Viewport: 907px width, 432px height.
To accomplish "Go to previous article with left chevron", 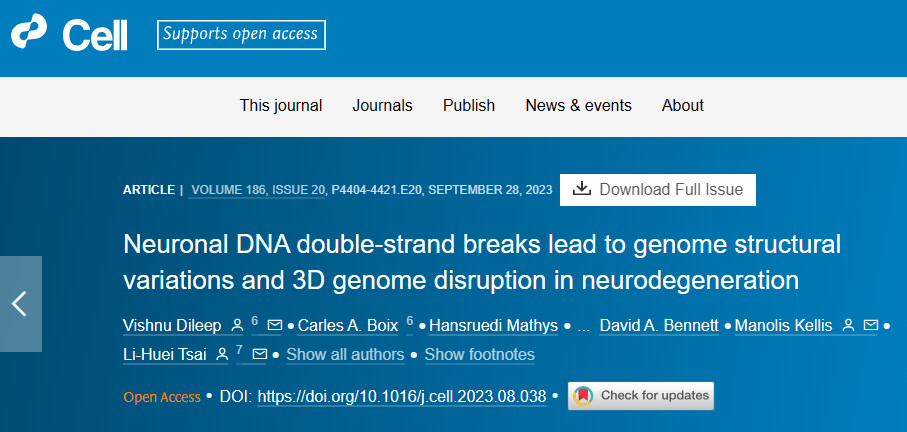I will (19, 304).
